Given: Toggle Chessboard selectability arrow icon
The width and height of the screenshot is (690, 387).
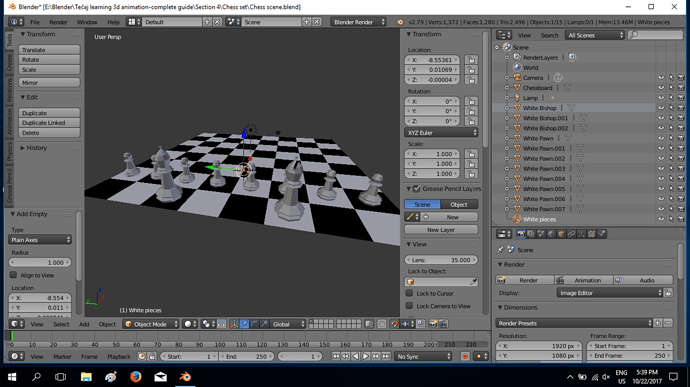Looking at the screenshot, I should point(671,88).
